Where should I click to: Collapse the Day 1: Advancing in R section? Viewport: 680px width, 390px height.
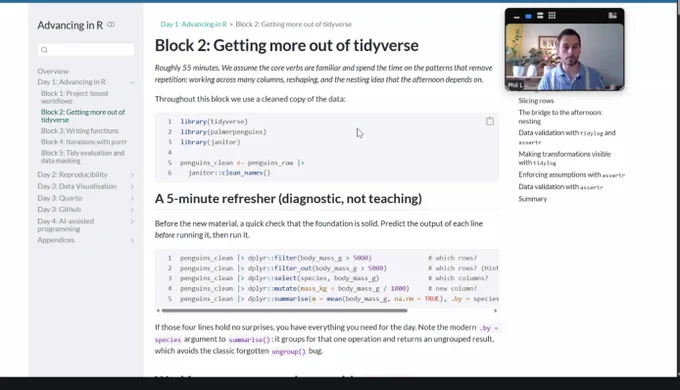click(132, 82)
